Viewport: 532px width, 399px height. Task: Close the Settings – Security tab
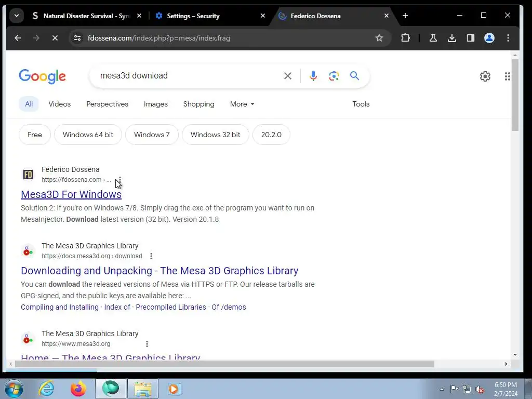click(x=262, y=16)
